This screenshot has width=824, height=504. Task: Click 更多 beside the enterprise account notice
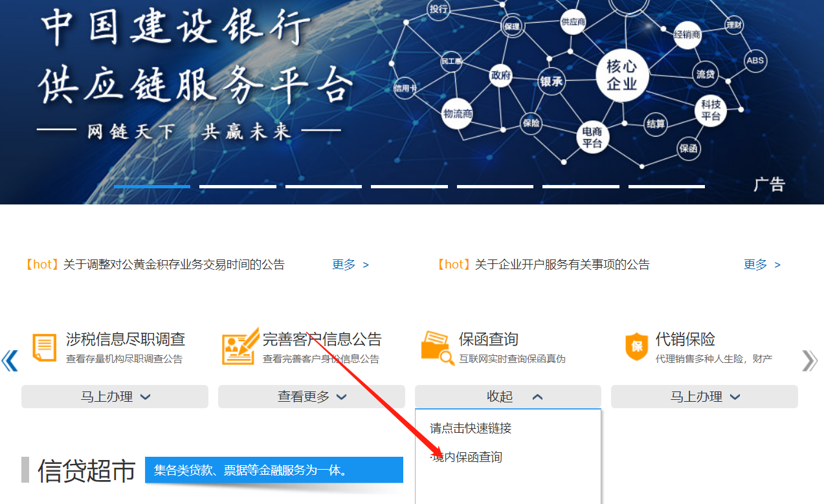[762, 265]
